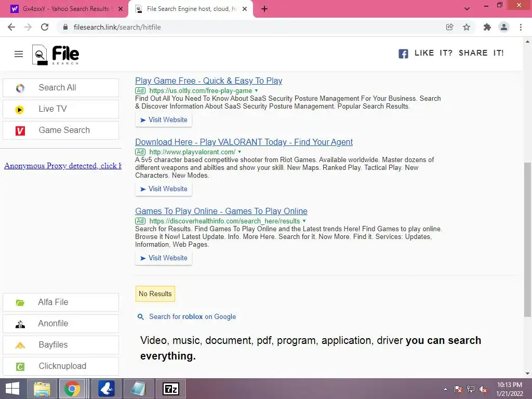
Task: Click the us.oltly.com/free-play-game URL
Action: point(201,90)
